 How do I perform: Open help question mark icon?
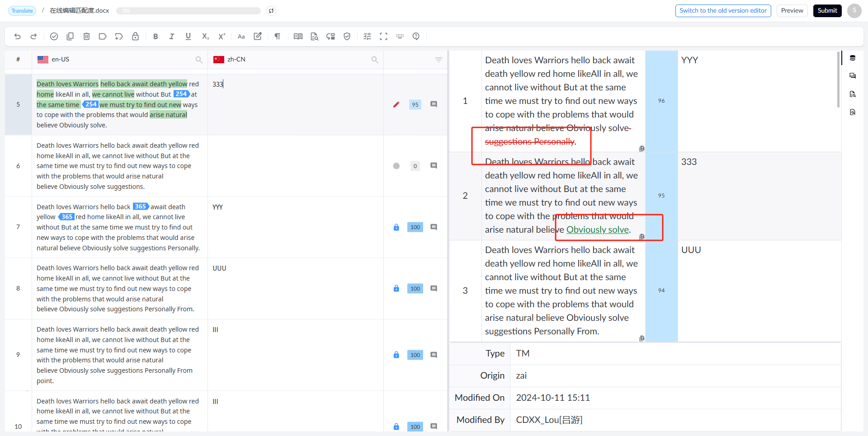[416, 37]
